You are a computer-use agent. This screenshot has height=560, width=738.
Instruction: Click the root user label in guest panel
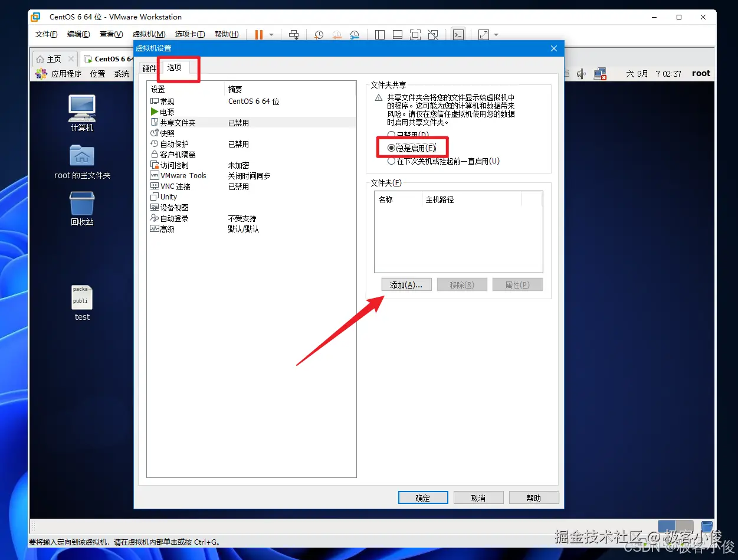coord(701,74)
